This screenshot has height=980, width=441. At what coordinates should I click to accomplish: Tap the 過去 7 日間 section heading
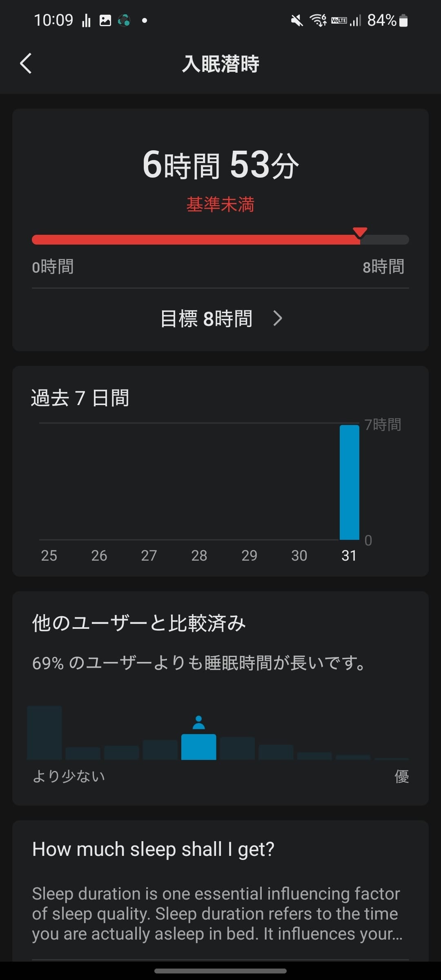(x=80, y=398)
